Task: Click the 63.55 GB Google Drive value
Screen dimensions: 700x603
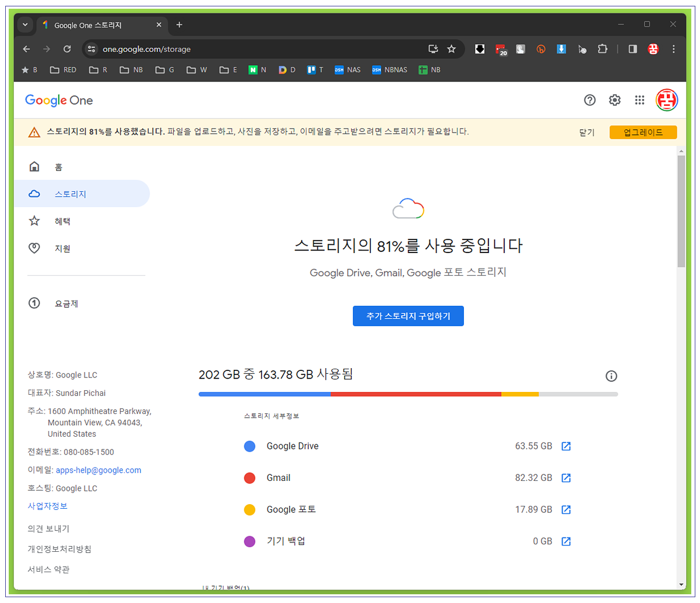Action: coord(533,446)
